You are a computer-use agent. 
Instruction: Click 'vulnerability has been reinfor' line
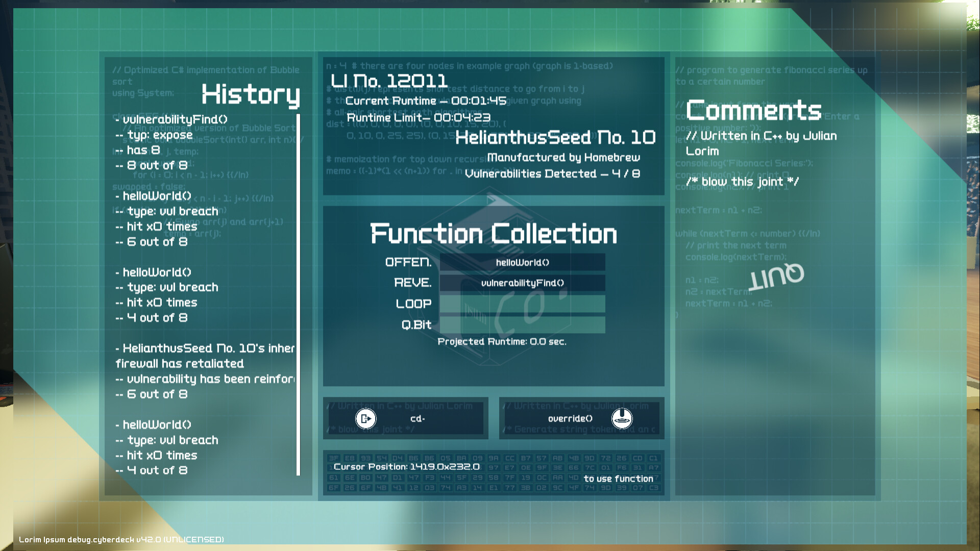tap(205, 379)
